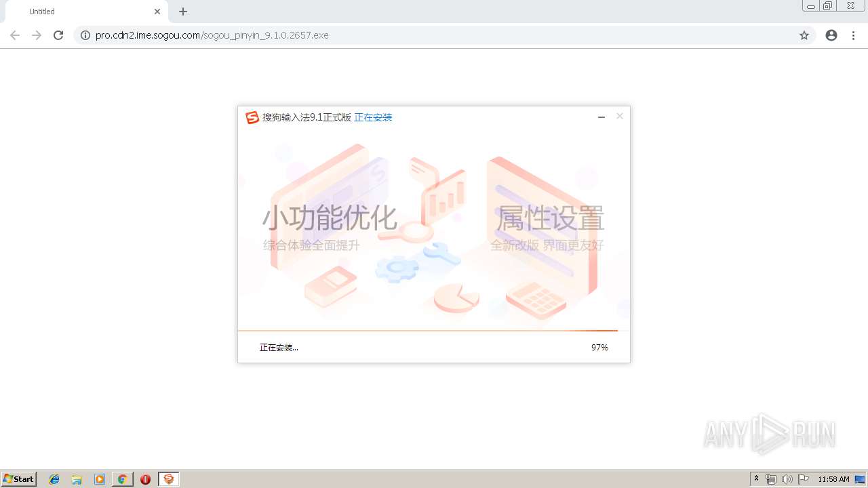Open the red Opera taskbar icon
Viewport: 868px width, 488px height.
click(145, 479)
